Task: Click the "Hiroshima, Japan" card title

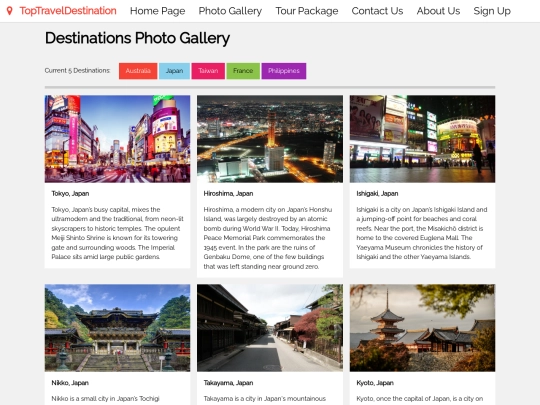Action: click(x=228, y=194)
